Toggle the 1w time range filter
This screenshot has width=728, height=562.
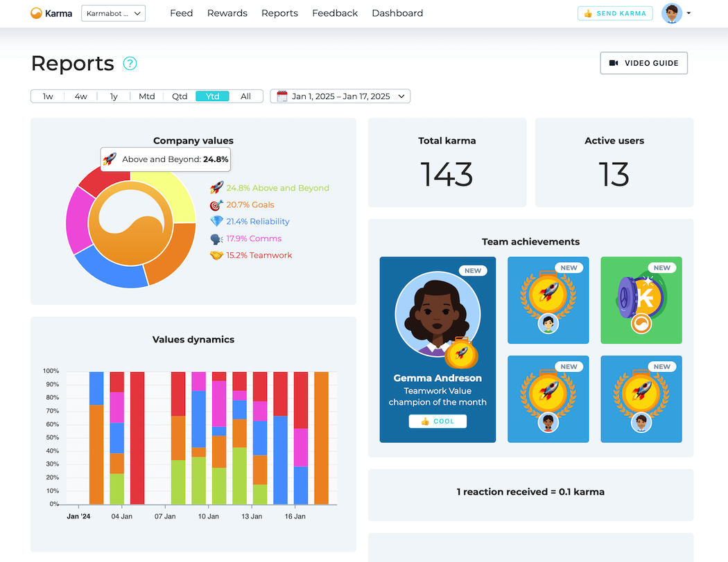47,96
